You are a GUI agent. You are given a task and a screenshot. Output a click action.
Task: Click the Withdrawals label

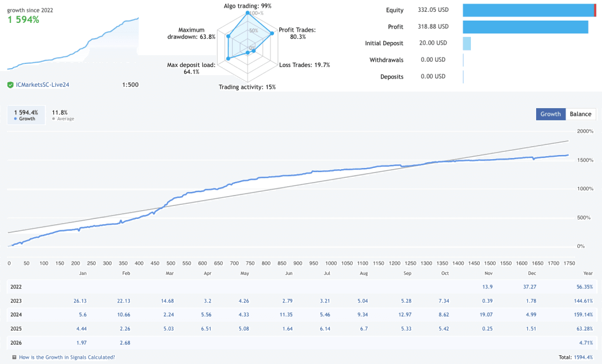click(386, 60)
